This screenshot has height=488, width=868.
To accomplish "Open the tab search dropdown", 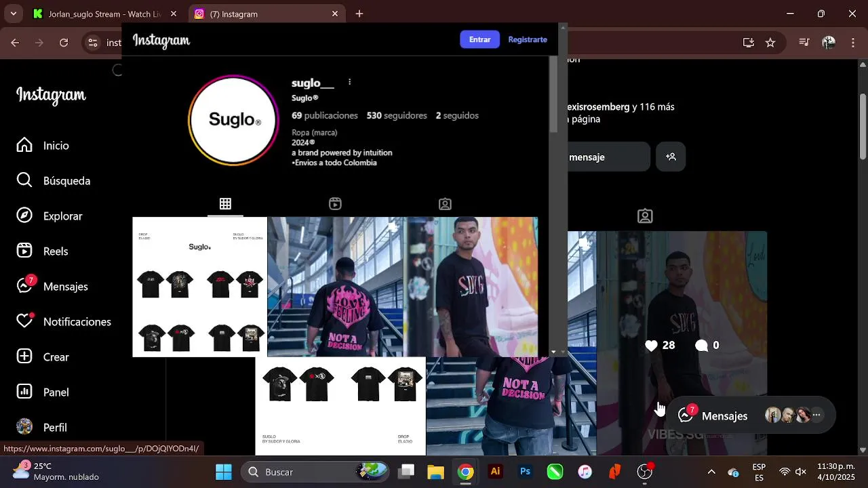I will tap(13, 14).
